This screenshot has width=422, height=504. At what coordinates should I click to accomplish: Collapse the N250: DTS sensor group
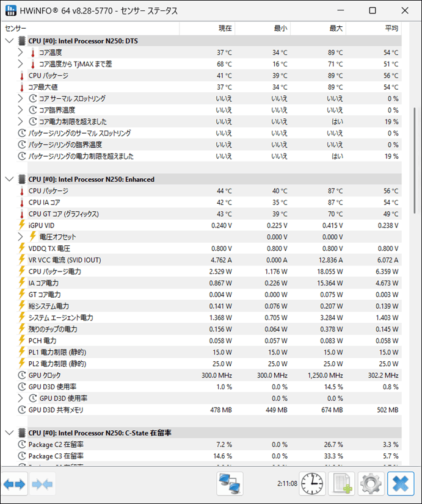pyautogui.click(x=10, y=41)
